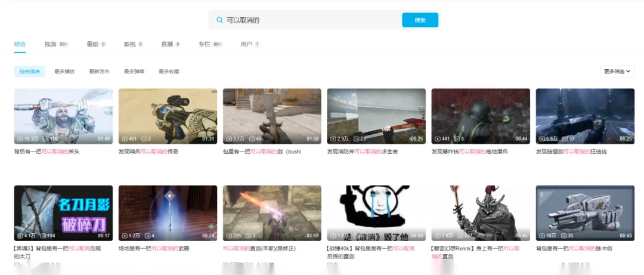The image size is (644, 275).
Task: Sort results by 最多收藏
Action: pos(169,72)
